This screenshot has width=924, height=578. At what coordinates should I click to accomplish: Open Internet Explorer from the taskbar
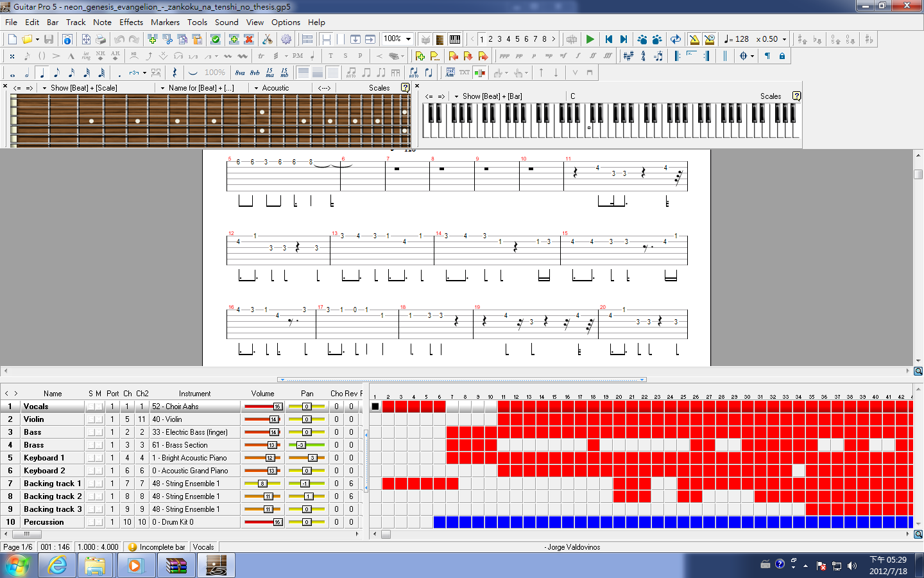[x=58, y=565]
